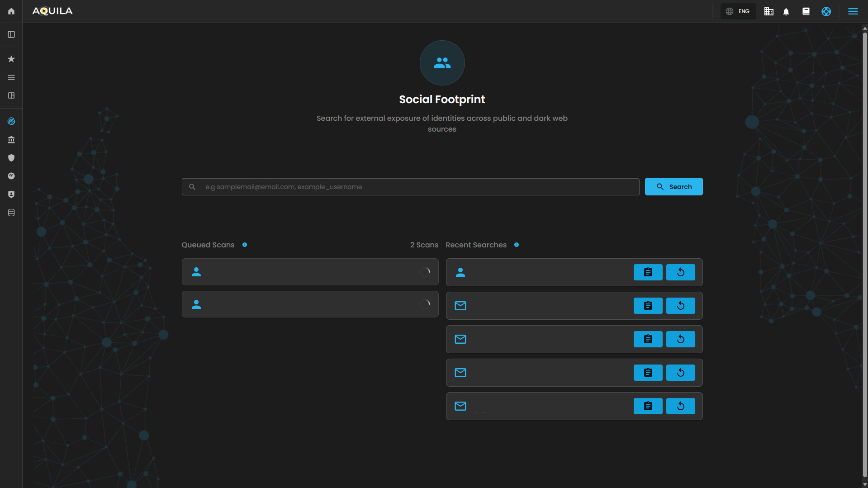868x488 pixels.
Task: Click the vertical page scrollbar
Action: click(864, 253)
